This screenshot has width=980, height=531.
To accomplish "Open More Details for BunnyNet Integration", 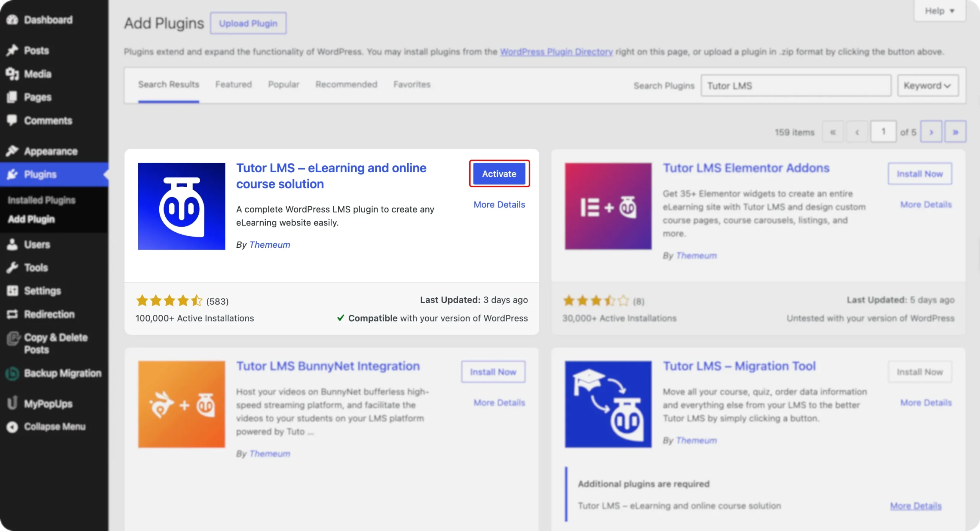I will tap(499, 402).
